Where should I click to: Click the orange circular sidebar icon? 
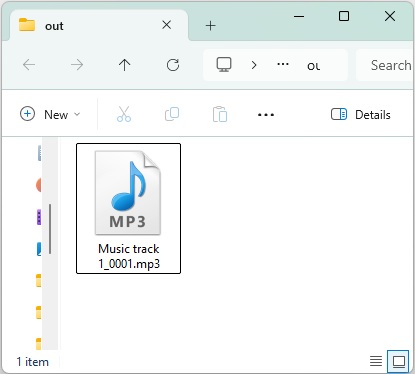39,185
